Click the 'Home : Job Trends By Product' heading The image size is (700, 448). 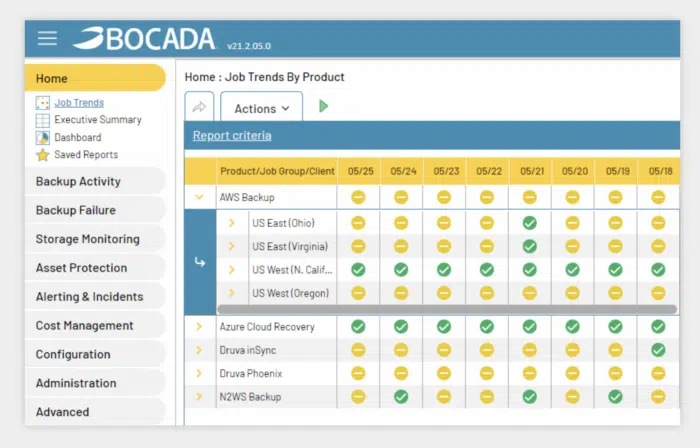point(264,77)
